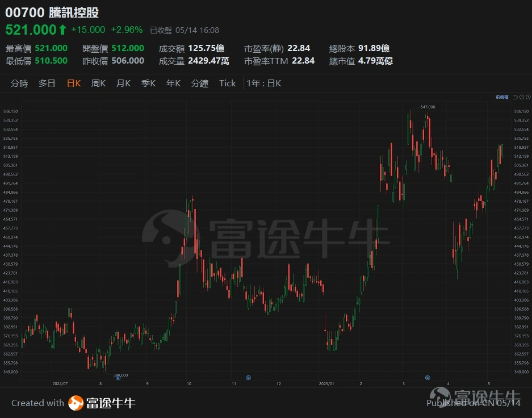The image size is (532, 418).
Task: Click the 349.000 low price label on chart
Action: [120, 375]
